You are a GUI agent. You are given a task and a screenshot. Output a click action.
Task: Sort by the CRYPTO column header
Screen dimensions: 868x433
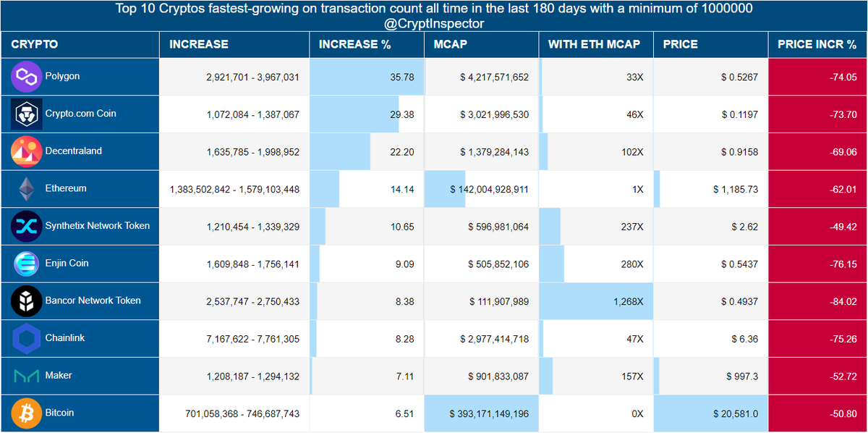80,45
